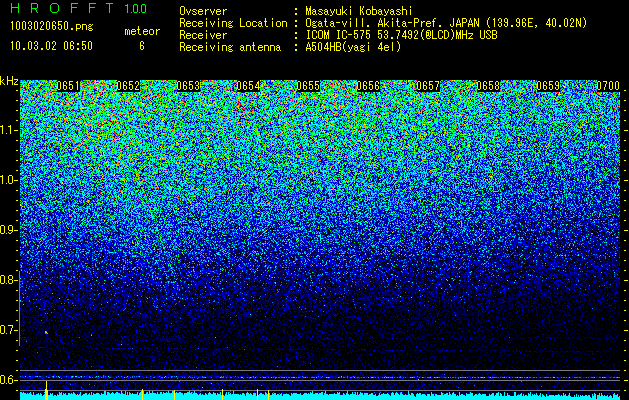
Task: Click the bright echo dot near 0.7 kHz
Action: (46, 332)
